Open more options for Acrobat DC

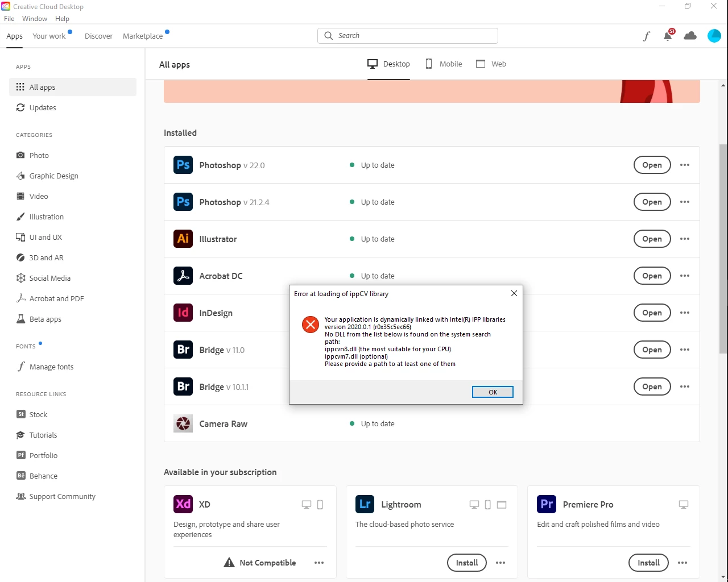click(685, 276)
